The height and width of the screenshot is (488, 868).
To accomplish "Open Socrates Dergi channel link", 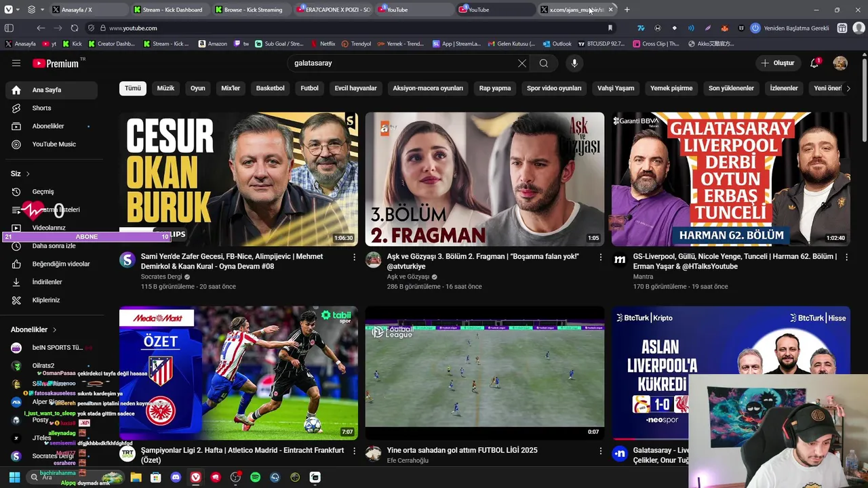I will tap(161, 277).
